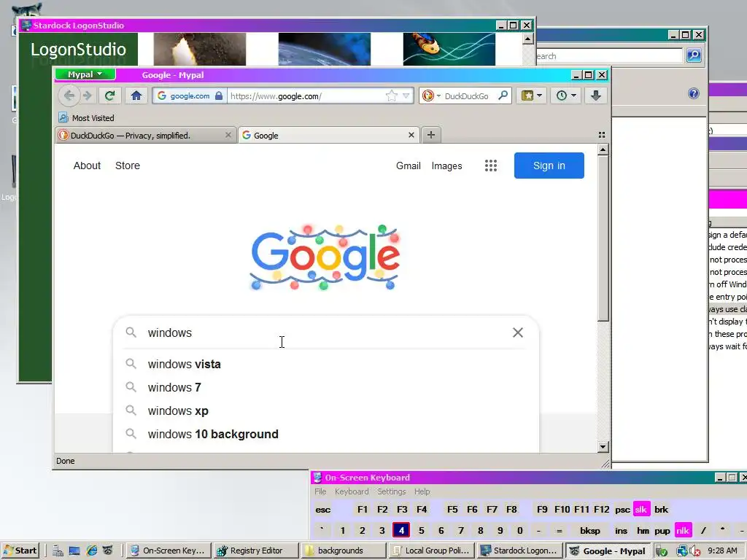
Task: Select the Earth logon thumbnail in LogonStudio
Action: pos(325,49)
